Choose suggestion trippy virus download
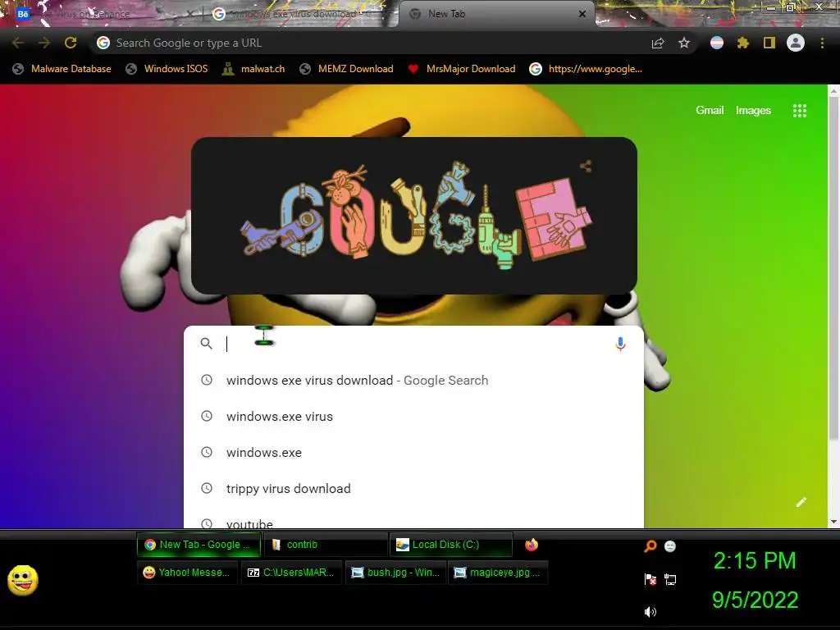840x630 pixels. [413, 489]
